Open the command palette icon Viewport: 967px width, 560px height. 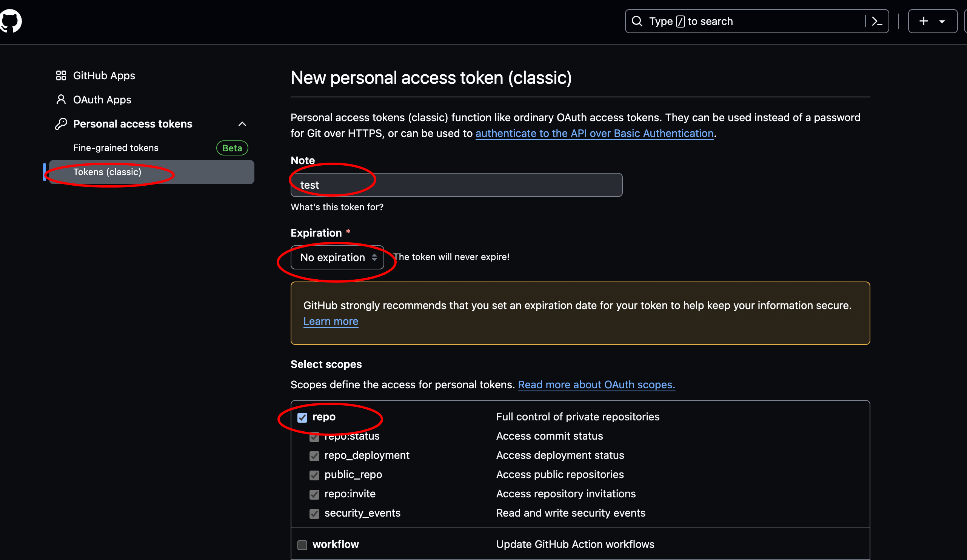877,21
